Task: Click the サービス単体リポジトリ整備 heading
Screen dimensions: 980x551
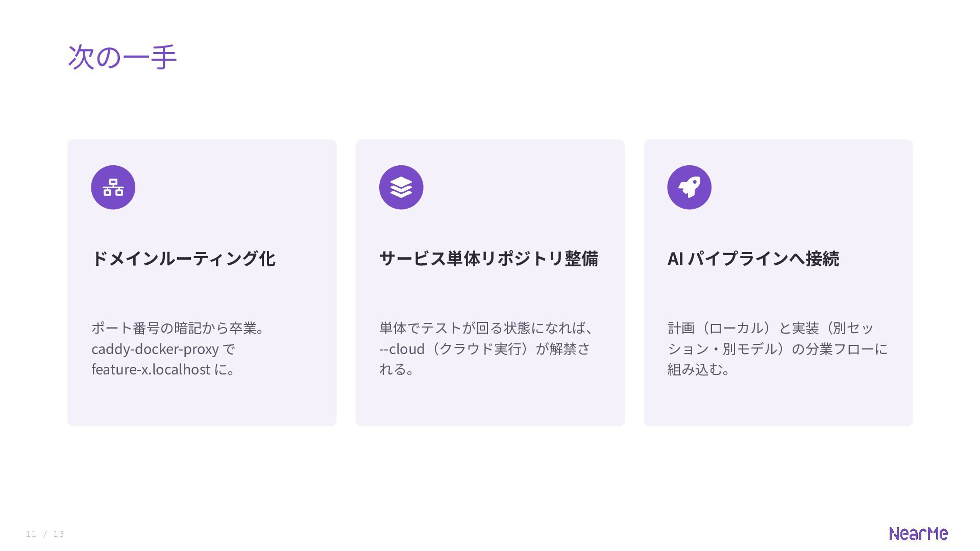Action: pyautogui.click(x=489, y=259)
